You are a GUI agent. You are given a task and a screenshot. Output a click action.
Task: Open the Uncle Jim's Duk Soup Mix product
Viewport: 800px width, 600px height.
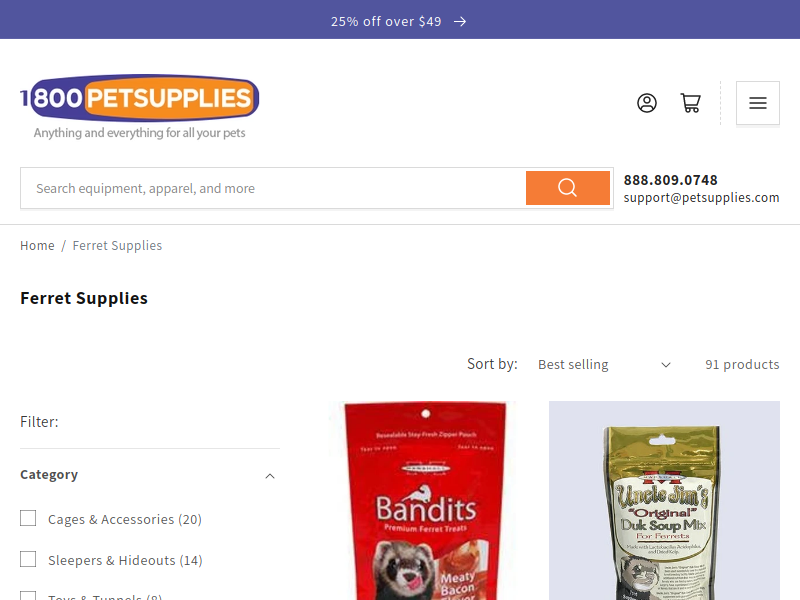coord(664,501)
